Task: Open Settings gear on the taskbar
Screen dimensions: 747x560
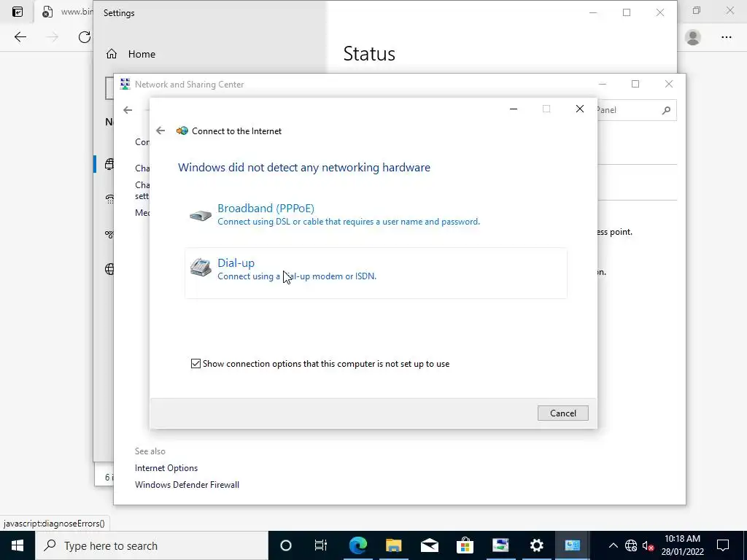Action: point(536,545)
